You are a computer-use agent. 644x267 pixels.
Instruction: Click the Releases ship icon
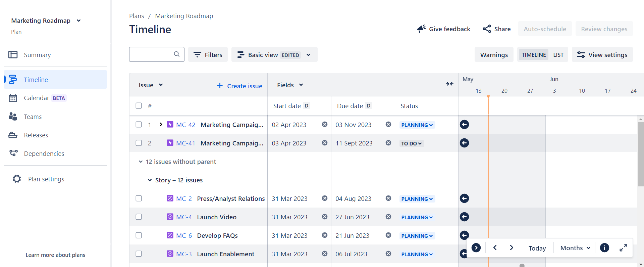(13, 135)
